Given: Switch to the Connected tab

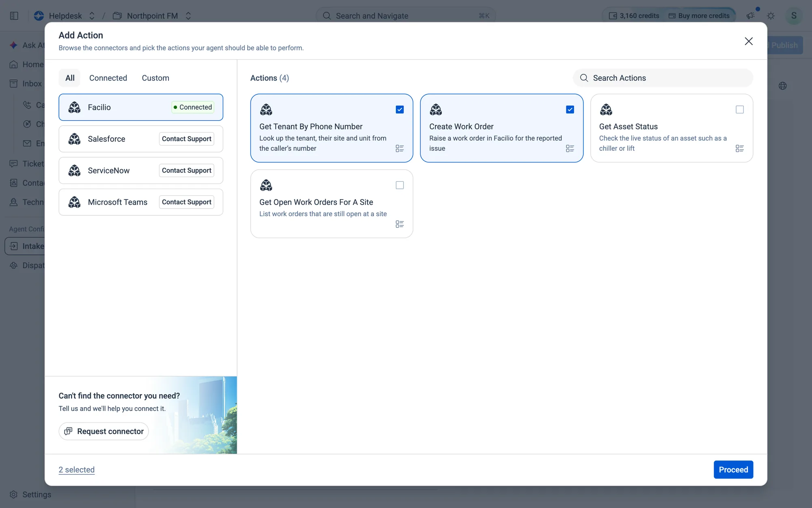Looking at the screenshot, I should [x=108, y=78].
